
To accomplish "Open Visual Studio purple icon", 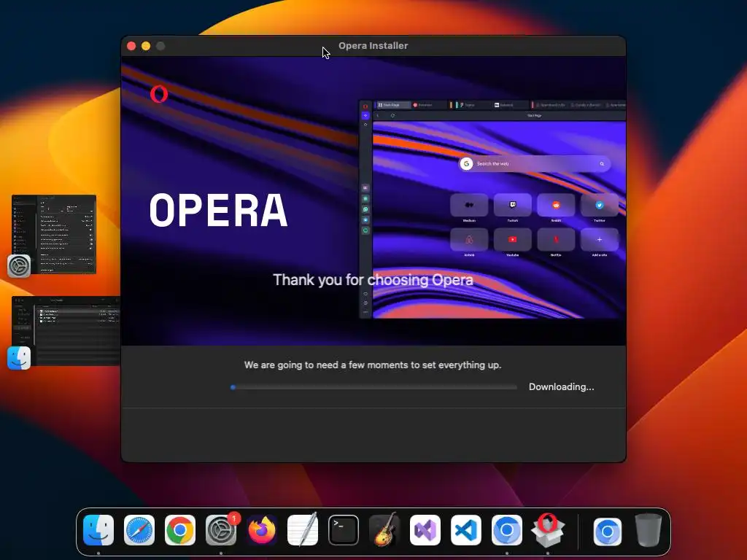I will coord(425,530).
